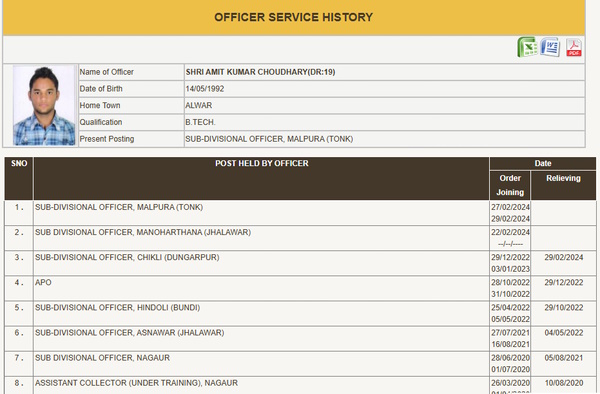Click the officer's photo thumbnail

point(44,106)
